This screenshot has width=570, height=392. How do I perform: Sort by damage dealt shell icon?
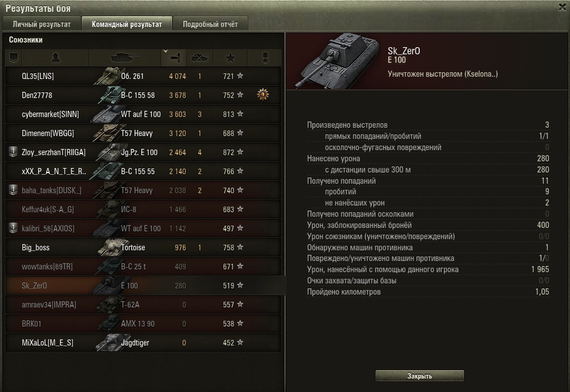[x=174, y=58]
